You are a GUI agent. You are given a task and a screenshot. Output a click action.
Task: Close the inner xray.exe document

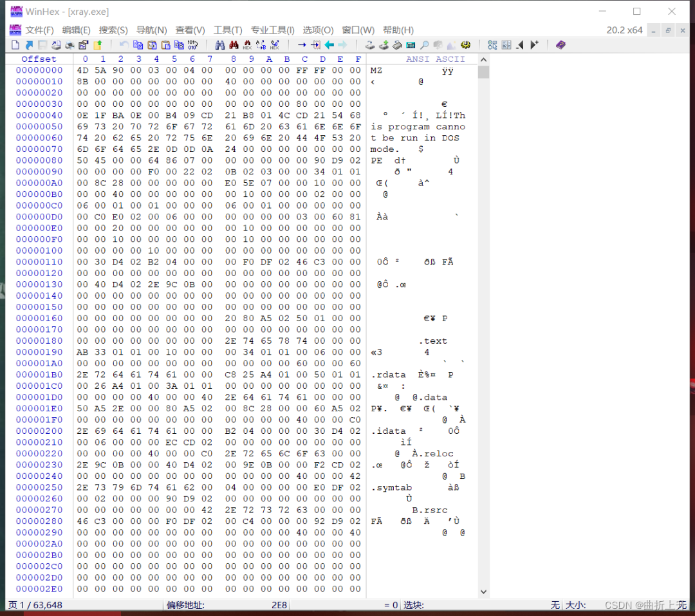point(683,30)
